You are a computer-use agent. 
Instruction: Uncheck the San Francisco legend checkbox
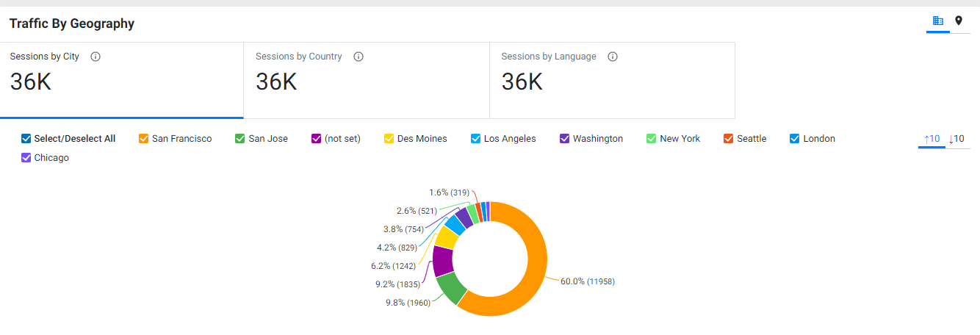pyautogui.click(x=144, y=139)
